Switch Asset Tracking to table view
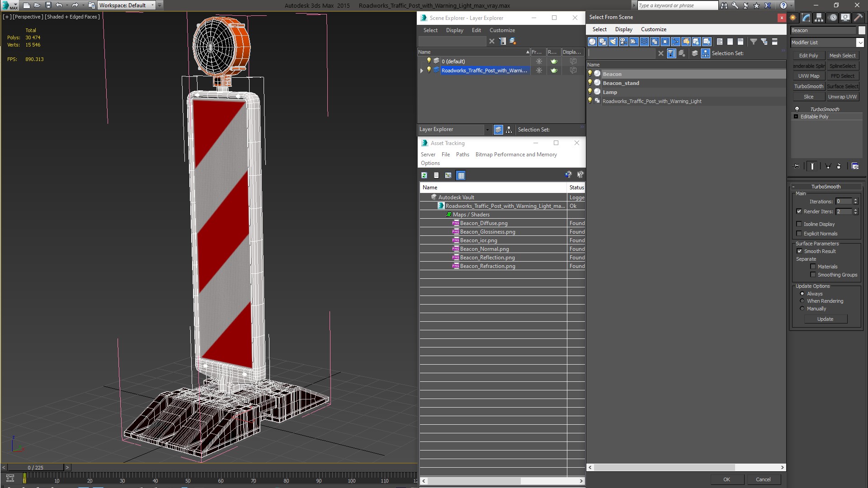Image resolution: width=868 pixels, height=488 pixels. 461,175
